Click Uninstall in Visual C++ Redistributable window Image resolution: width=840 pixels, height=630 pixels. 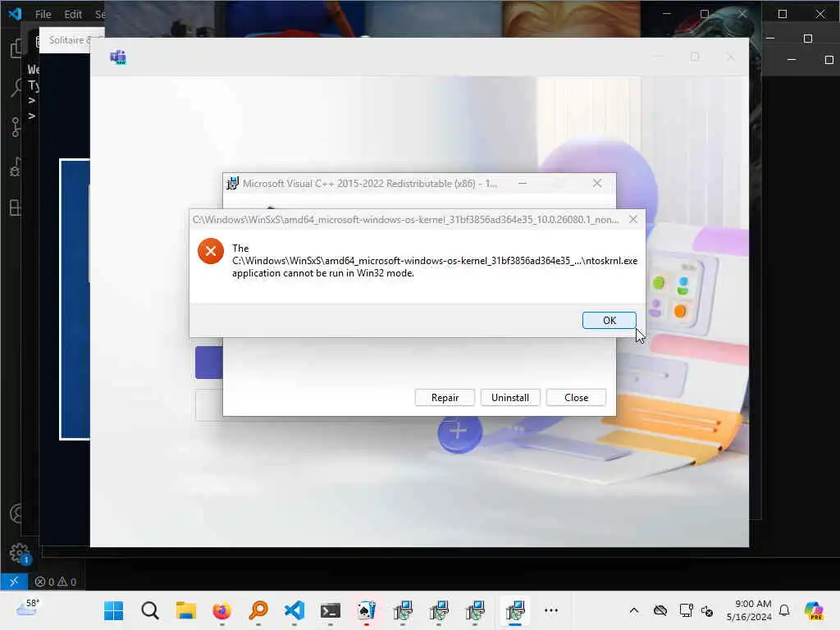coord(510,398)
